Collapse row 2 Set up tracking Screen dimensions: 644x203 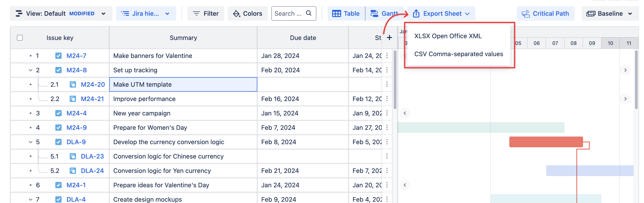point(31,70)
